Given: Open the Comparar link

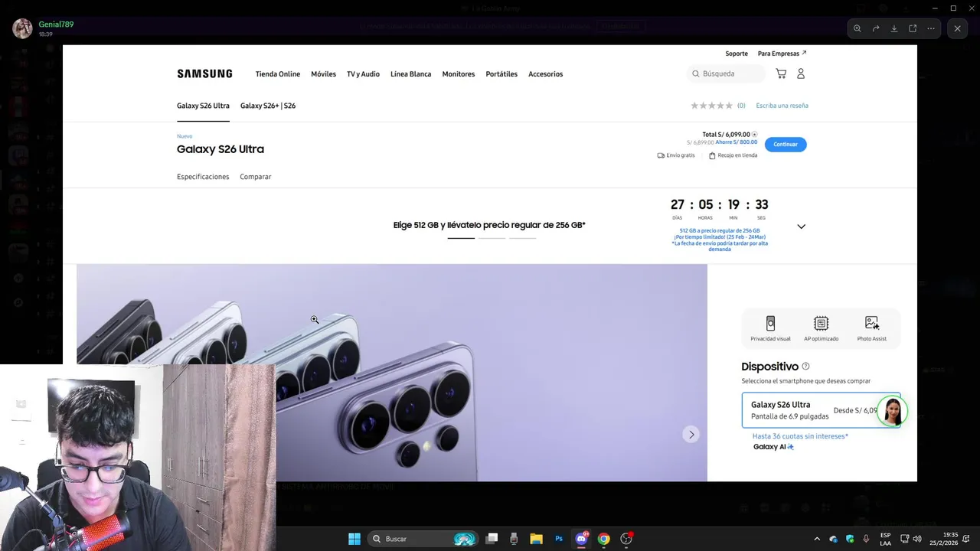Looking at the screenshot, I should coord(256,177).
